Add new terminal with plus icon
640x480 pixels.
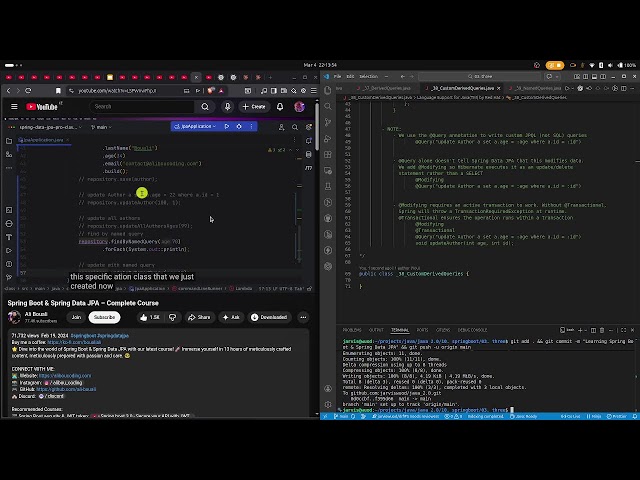pyautogui.click(x=580, y=330)
